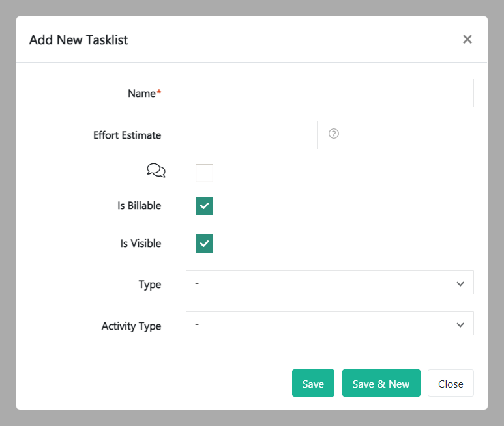Click the Is Visible label text
This screenshot has width=504, height=426.
[x=140, y=244]
